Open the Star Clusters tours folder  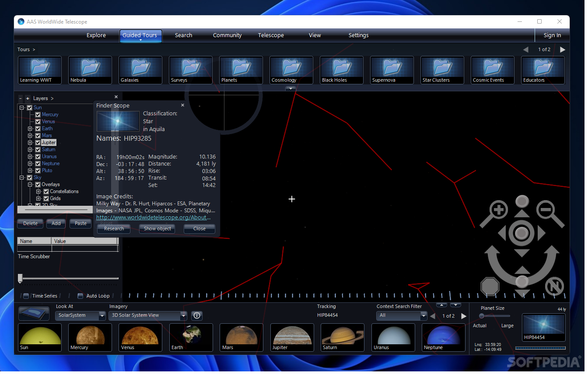pyautogui.click(x=442, y=70)
